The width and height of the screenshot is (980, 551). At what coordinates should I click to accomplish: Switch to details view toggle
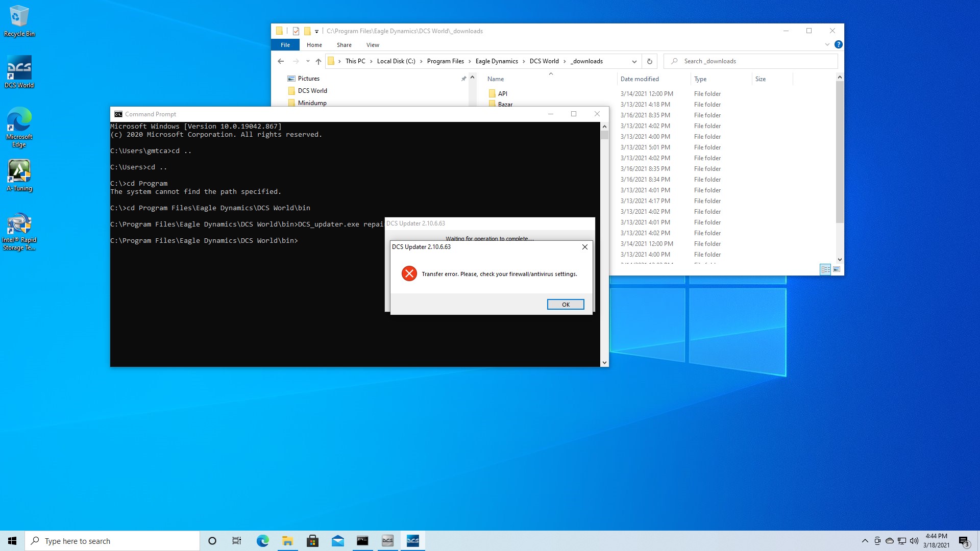(x=825, y=269)
